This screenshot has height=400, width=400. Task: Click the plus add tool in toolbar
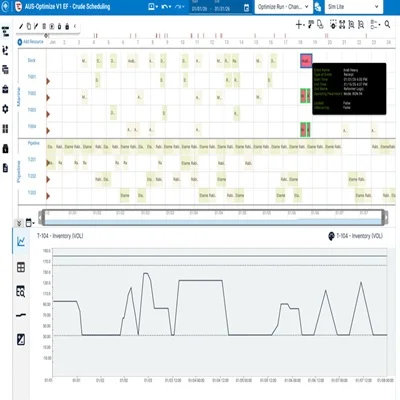click(x=299, y=24)
